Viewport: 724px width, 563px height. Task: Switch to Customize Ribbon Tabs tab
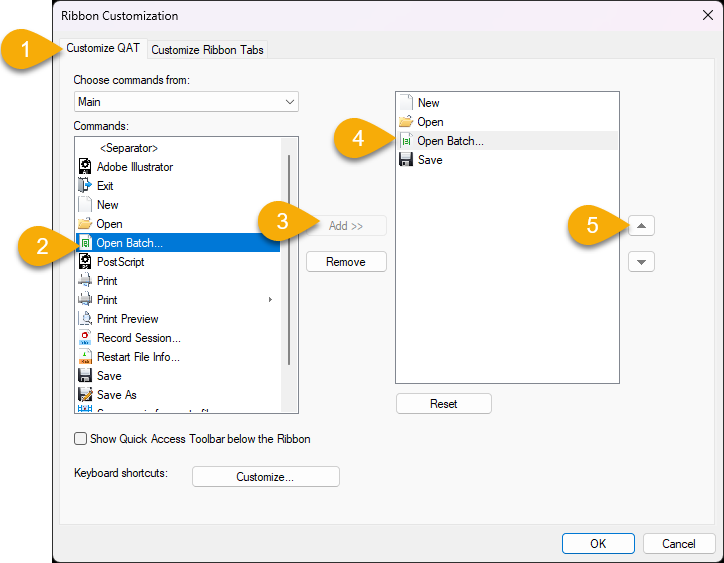207,50
